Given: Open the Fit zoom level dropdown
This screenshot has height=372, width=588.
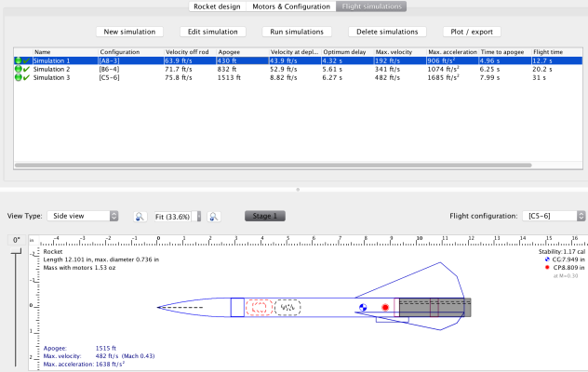Looking at the screenshot, I should 177,216.
